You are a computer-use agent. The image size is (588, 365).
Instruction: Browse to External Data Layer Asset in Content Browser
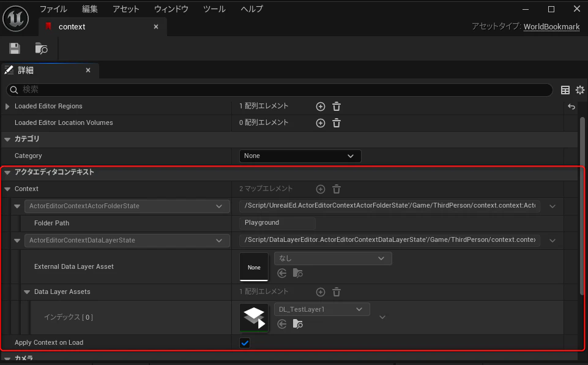298,273
